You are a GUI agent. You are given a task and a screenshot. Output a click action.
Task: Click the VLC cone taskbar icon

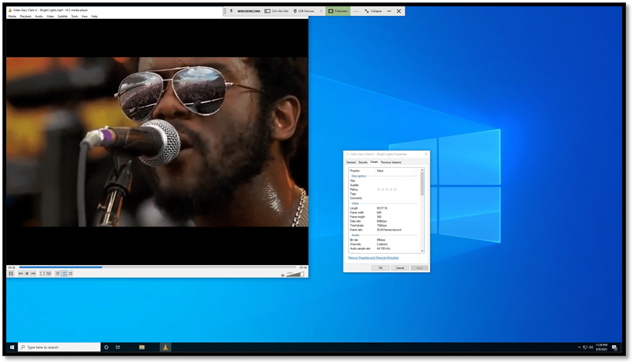coord(165,348)
